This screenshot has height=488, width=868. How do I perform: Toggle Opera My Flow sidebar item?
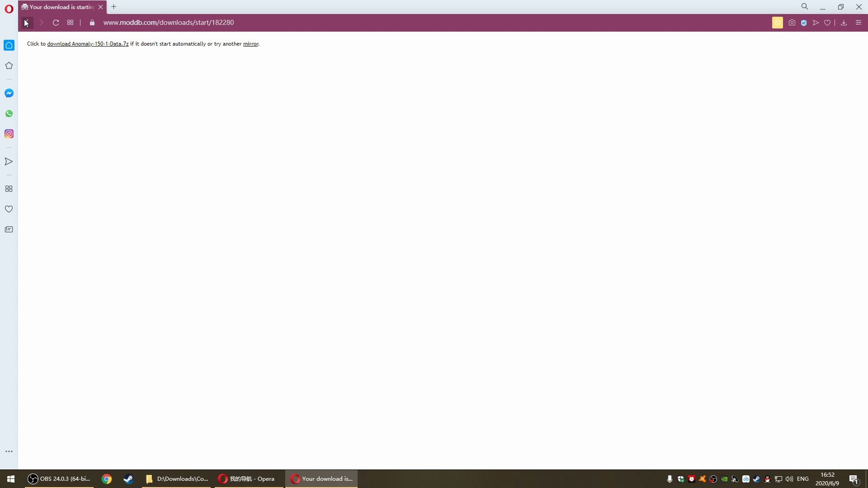click(x=8, y=161)
